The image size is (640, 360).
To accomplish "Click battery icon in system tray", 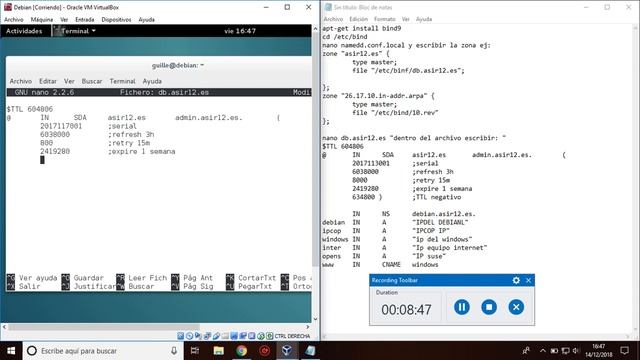I will [x=554, y=351].
